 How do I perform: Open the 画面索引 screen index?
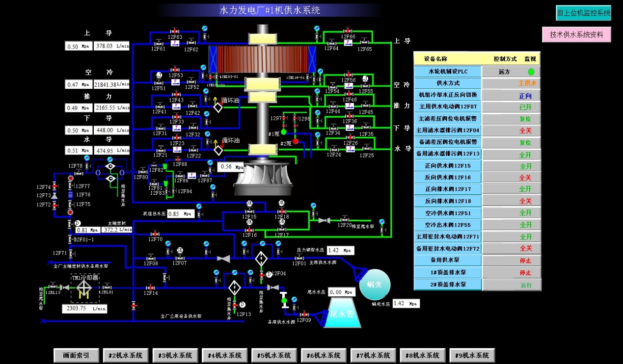[77, 355]
